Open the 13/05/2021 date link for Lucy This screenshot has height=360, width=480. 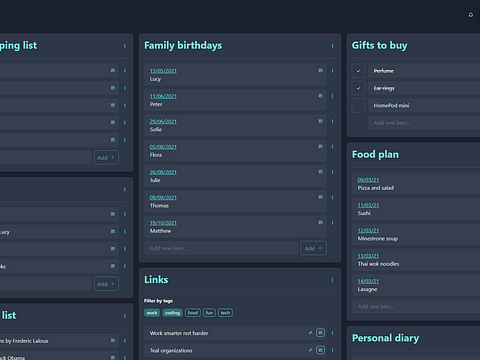pos(163,71)
